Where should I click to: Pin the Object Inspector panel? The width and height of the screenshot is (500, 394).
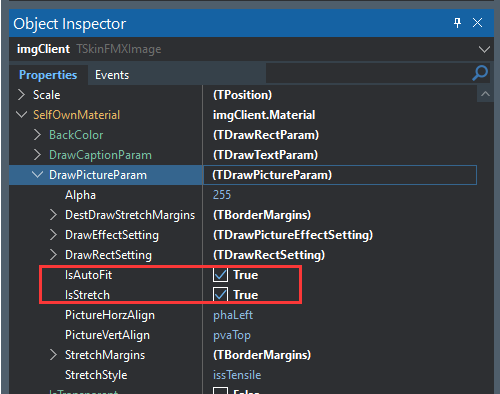click(457, 23)
